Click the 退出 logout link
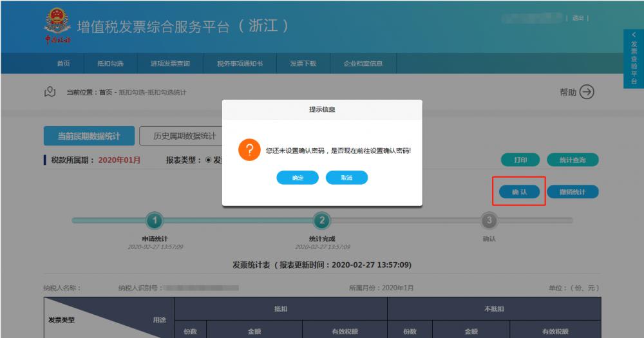Viewport: 644px width, 338px height. [578, 18]
